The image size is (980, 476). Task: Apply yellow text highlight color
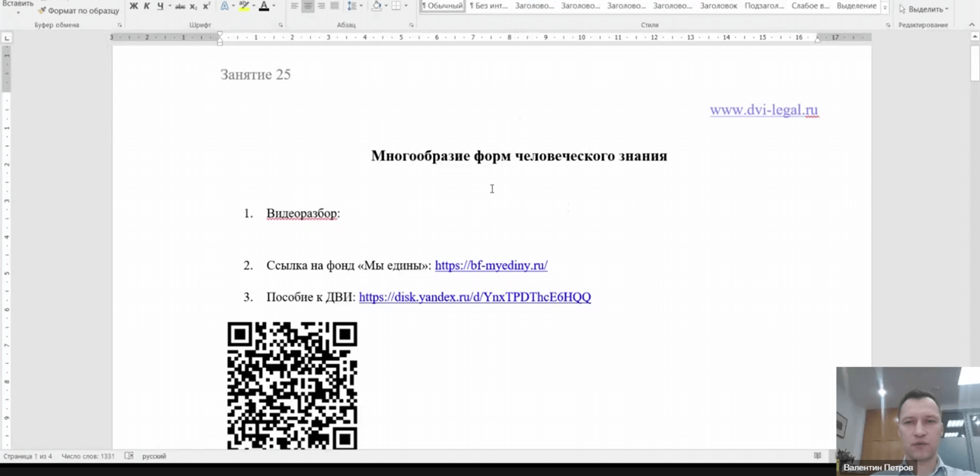(244, 6)
